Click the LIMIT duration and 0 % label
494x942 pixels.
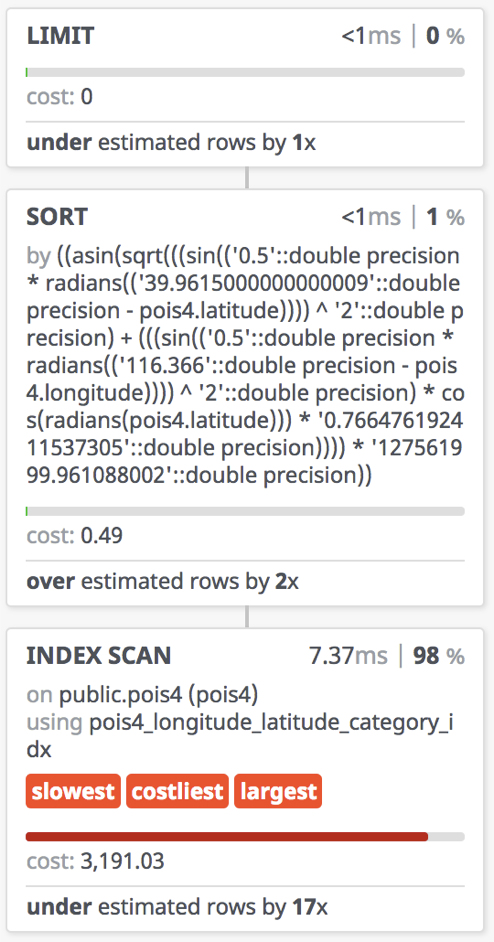(x=403, y=37)
